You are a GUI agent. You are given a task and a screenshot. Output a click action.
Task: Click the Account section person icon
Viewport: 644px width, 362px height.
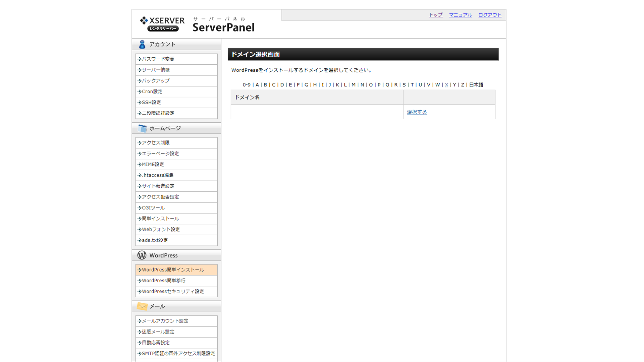click(x=142, y=44)
